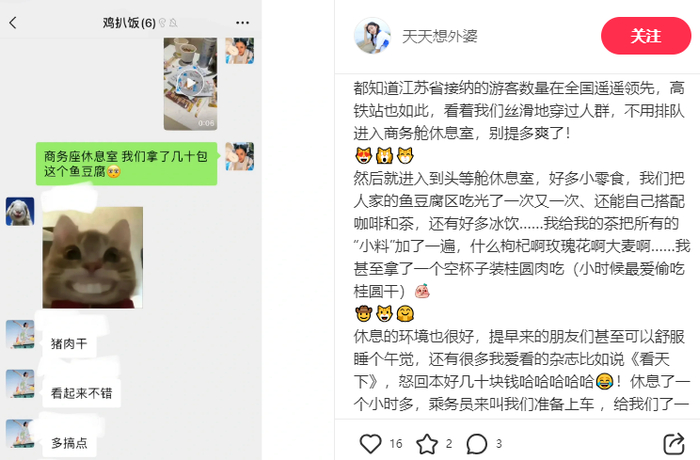Open the grinning cat meme image
This screenshot has width=700, height=460.
click(x=93, y=257)
